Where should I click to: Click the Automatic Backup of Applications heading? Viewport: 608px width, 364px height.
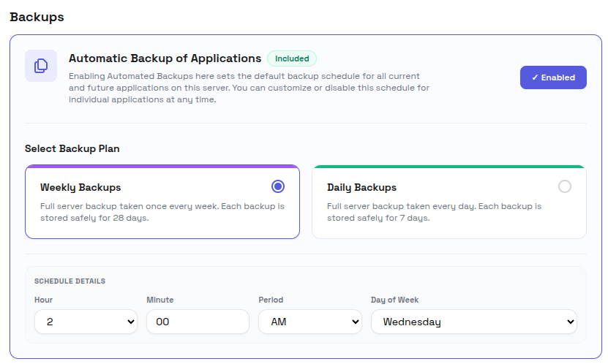pyautogui.click(x=165, y=58)
